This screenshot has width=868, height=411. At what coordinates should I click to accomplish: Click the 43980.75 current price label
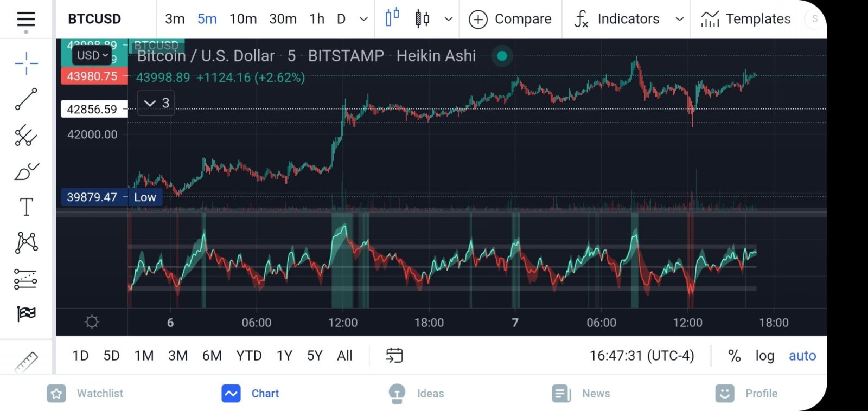[x=94, y=76]
